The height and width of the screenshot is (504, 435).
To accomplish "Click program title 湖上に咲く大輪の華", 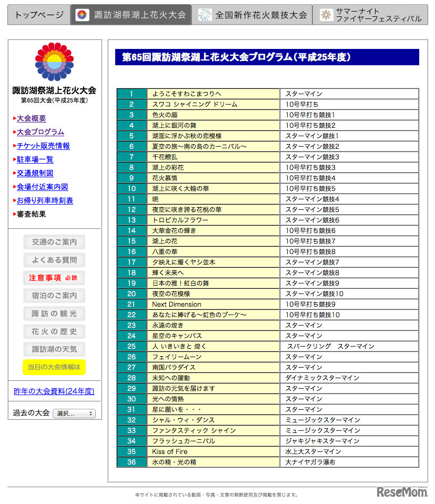I will coord(180,189).
